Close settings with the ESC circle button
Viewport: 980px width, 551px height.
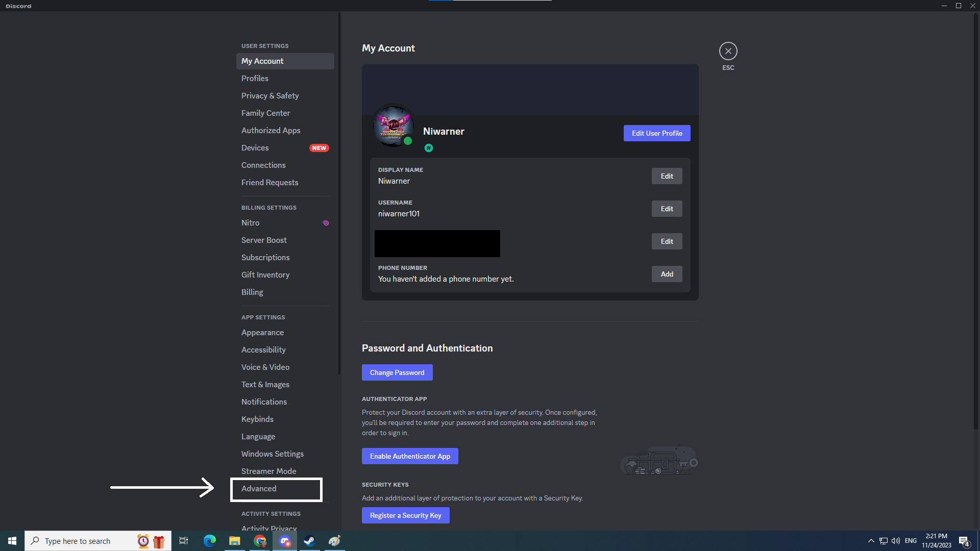[x=728, y=51]
